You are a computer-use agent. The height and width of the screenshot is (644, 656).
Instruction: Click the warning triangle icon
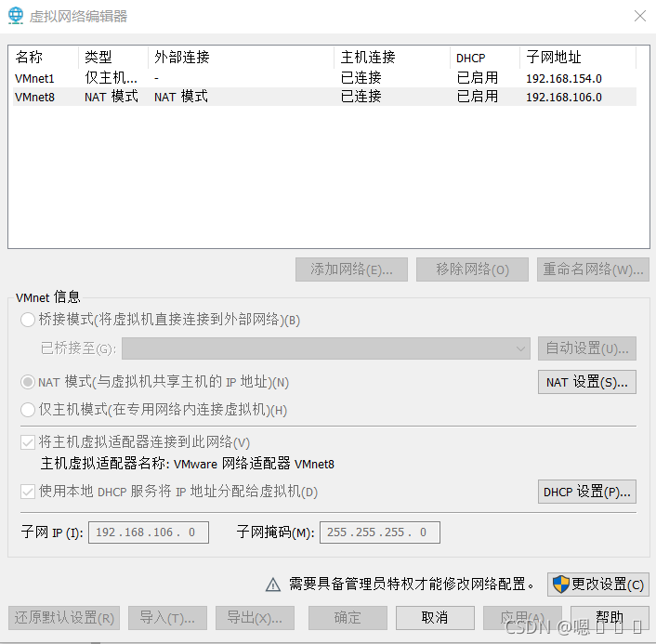[273, 585]
